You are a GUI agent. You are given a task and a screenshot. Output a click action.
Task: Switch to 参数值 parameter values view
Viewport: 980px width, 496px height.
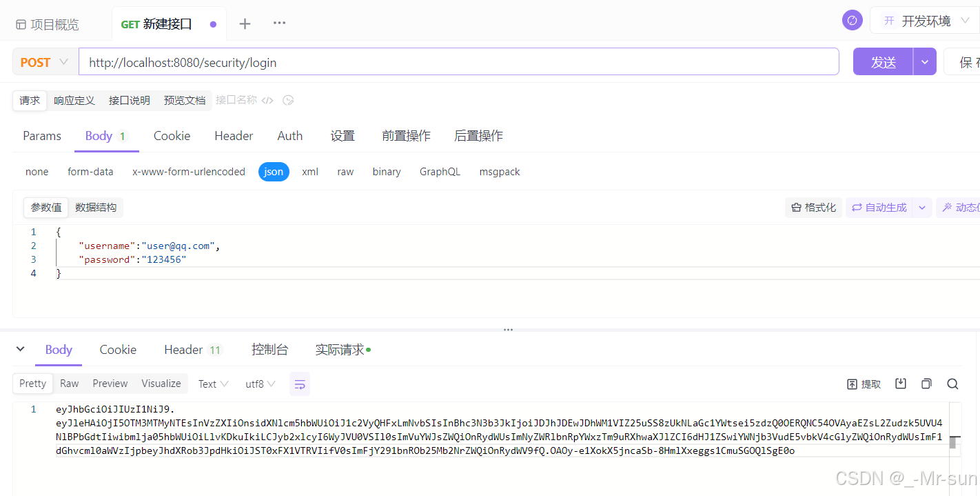pos(46,208)
